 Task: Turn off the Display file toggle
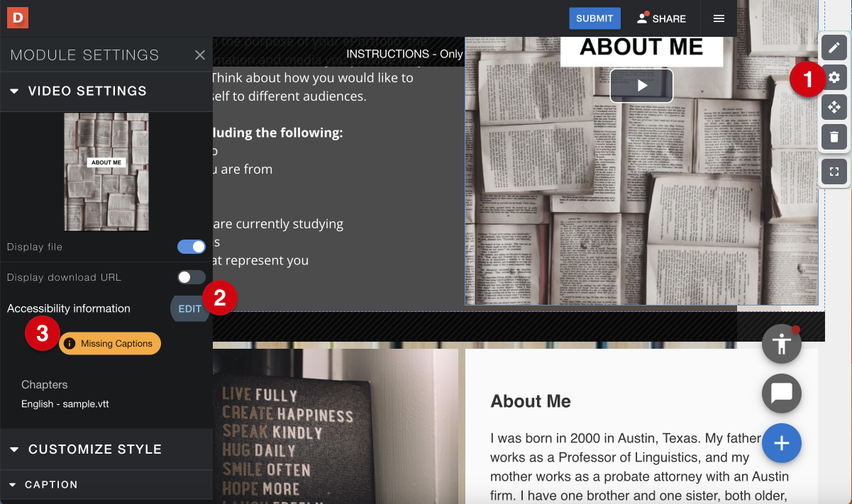pos(192,247)
